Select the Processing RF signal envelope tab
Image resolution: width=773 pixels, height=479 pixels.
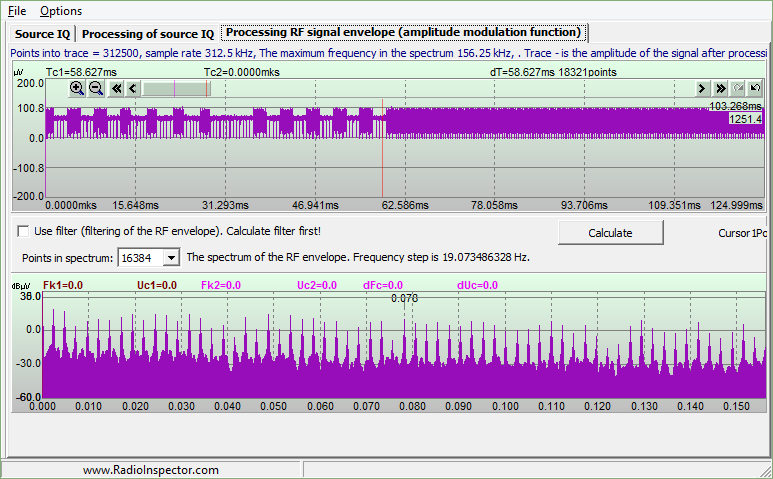point(403,33)
